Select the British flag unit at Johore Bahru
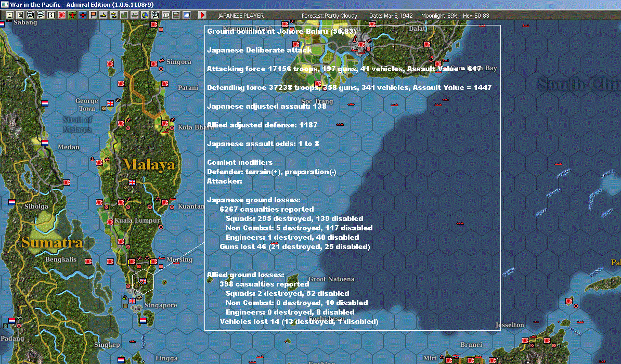 [x=143, y=281]
